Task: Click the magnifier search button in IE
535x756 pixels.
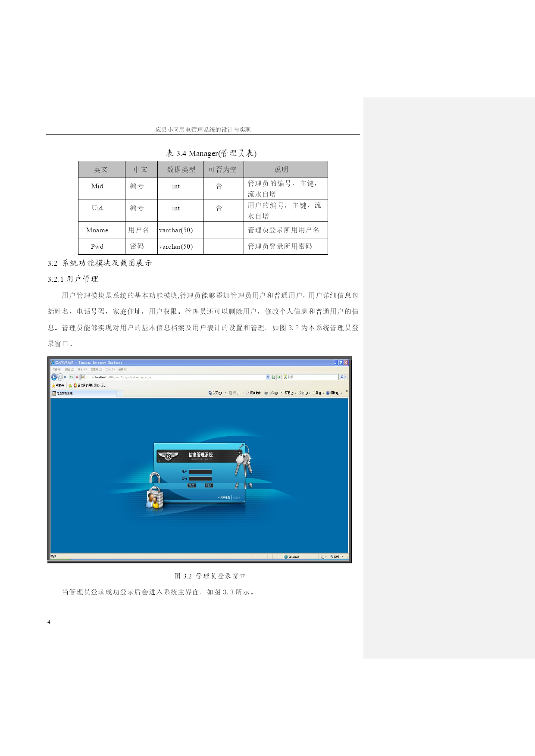Action: click(x=342, y=377)
